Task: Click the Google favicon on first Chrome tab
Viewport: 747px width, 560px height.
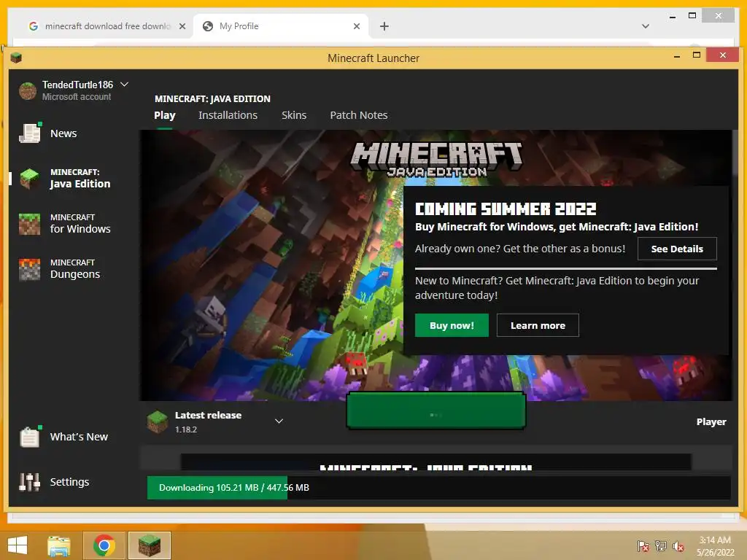Action: [34, 26]
